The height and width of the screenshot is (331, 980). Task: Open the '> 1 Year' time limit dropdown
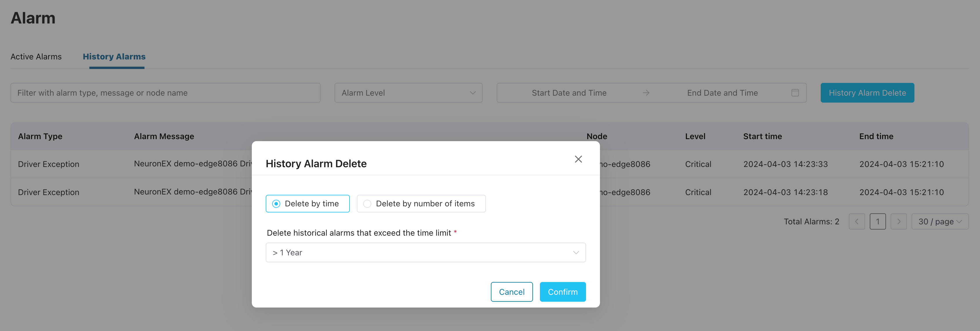point(425,252)
